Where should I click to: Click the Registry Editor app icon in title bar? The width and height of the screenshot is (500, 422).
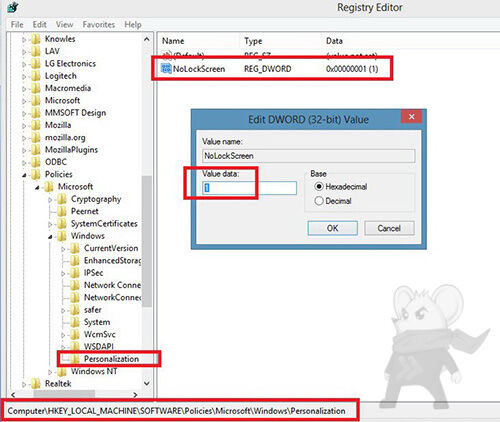[13, 7]
